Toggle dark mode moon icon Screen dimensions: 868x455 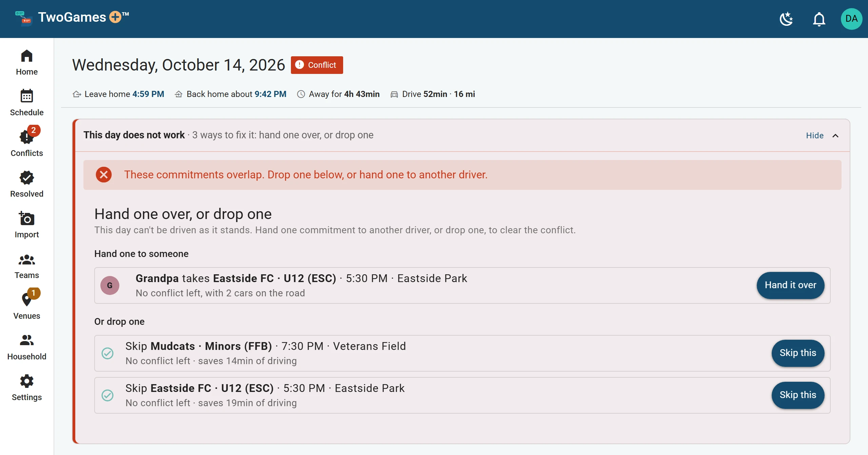[x=786, y=19]
